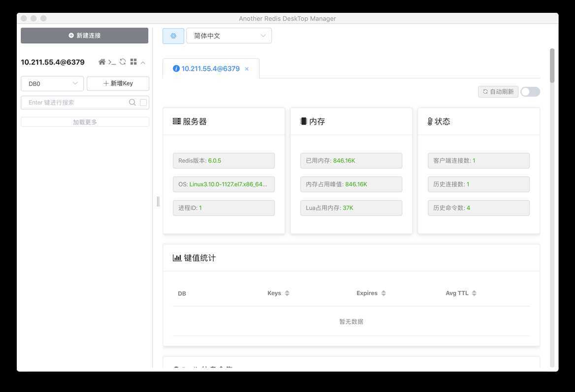575x392 pixels.
Task: Close the 10.211.55.4@6379 tab
Action: (x=247, y=69)
